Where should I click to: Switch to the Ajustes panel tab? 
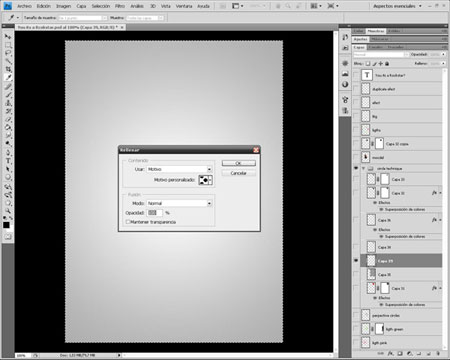pos(360,39)
